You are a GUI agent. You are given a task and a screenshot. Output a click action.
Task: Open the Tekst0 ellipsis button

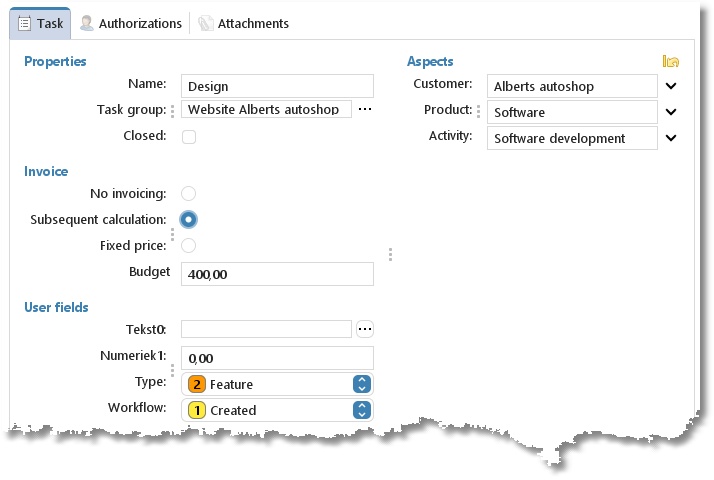[x=365, y=329]
